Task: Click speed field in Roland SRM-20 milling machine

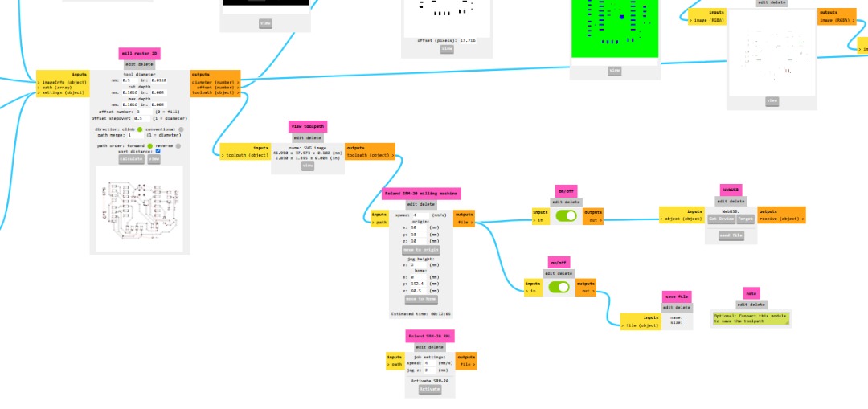Action: [421, 215]
